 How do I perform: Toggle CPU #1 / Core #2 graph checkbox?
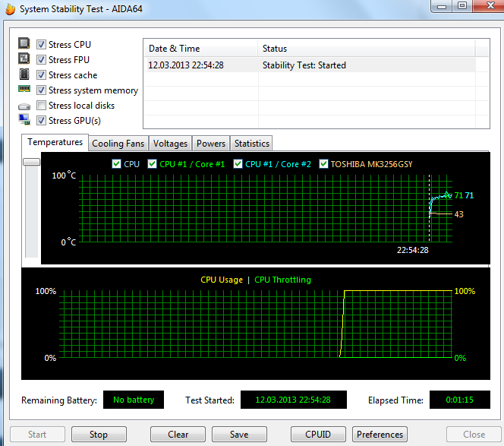(x=238, y=164)
